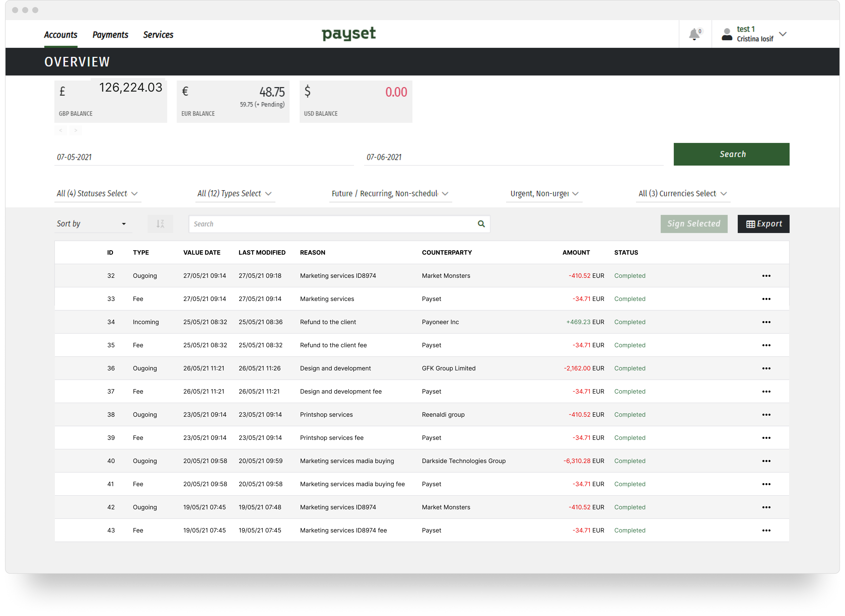The height and width of the screenshot is (616, 845).
Task: Click the TYPE column header
Action: [141, 252]
